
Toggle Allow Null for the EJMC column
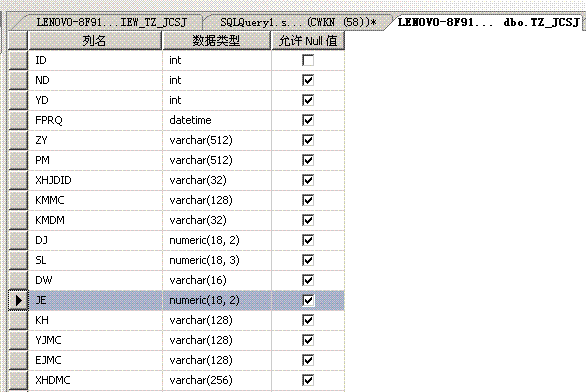click(x=308, y=360)
